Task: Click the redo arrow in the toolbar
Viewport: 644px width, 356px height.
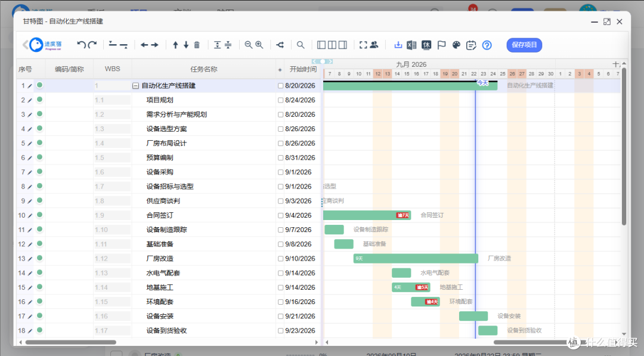Action: (92, 45)
